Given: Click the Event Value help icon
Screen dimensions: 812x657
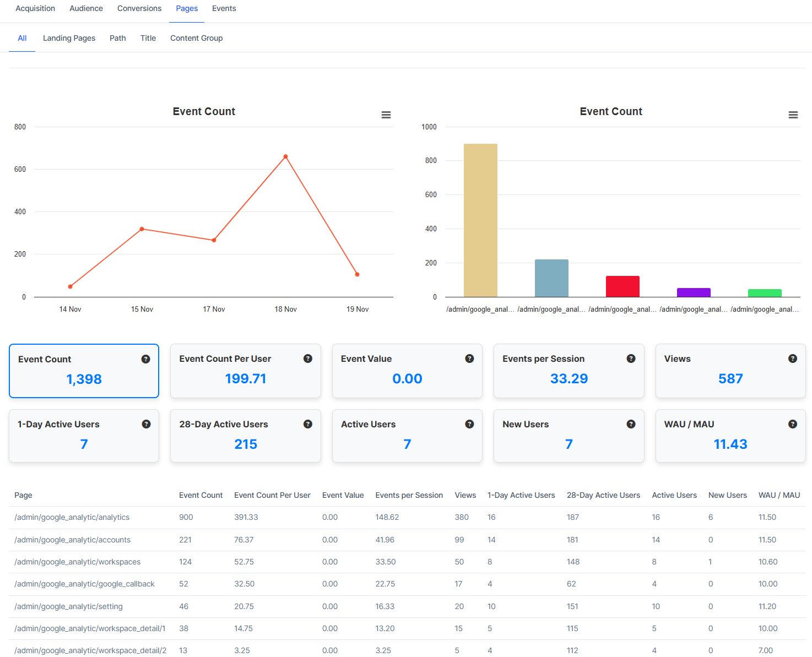Looking at the screenshot, I should 469,359.
